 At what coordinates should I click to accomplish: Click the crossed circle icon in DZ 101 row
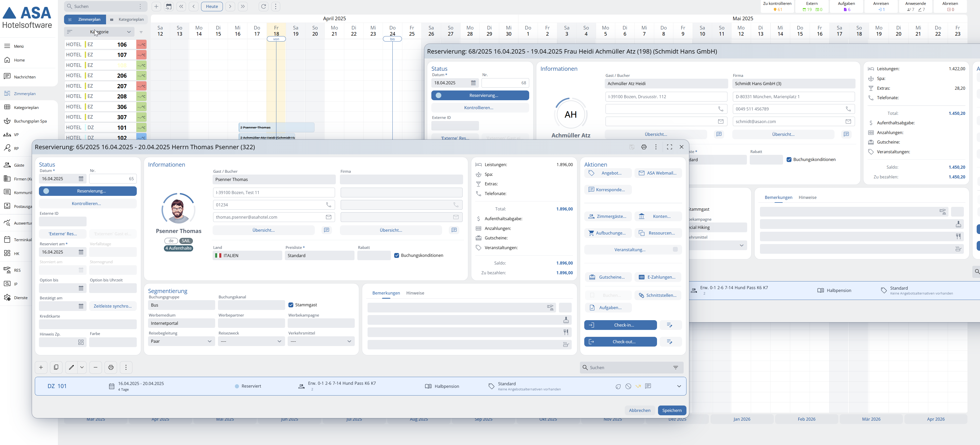(x=628, y=386)
